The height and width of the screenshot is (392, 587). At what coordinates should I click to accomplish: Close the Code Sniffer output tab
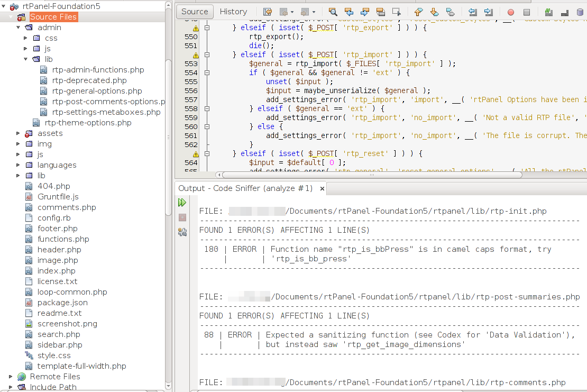[x=322, y=189]
